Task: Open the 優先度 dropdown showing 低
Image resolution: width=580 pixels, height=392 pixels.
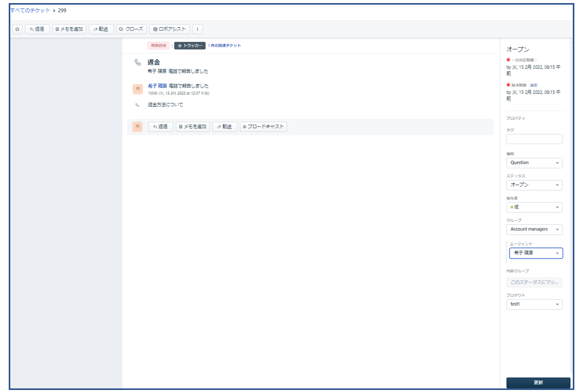Action: [534, 207]
